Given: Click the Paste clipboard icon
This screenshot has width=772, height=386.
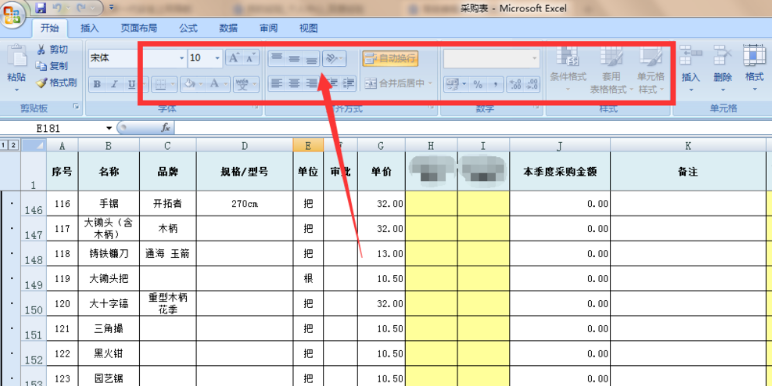Looking at the screenshot, I should pos(17,56).
